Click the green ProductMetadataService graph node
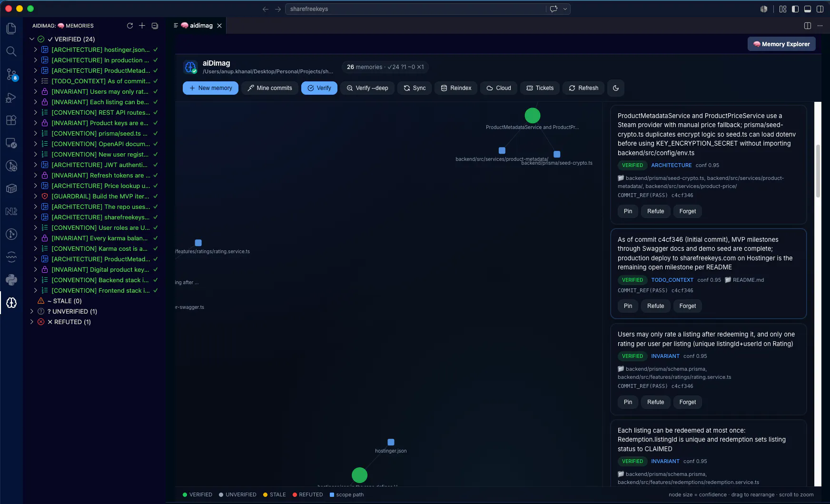830x504 pixels. (x=533, y=116)
